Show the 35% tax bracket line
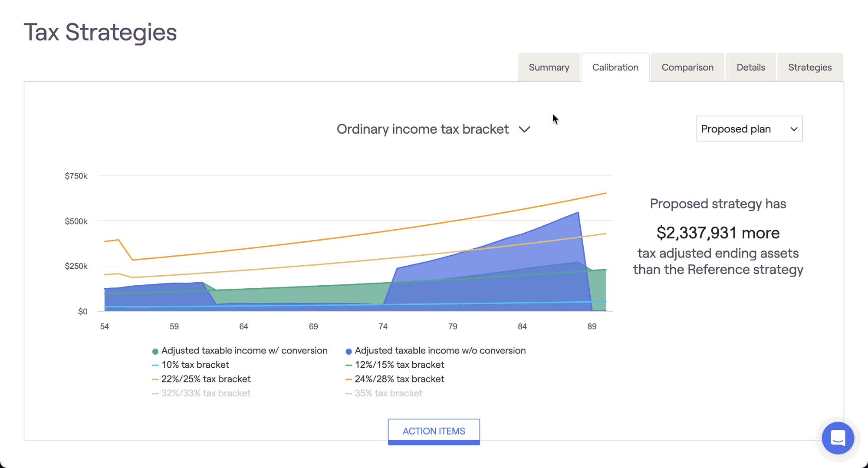This screenshot has width=868, height=468. [x=388, y=393]
